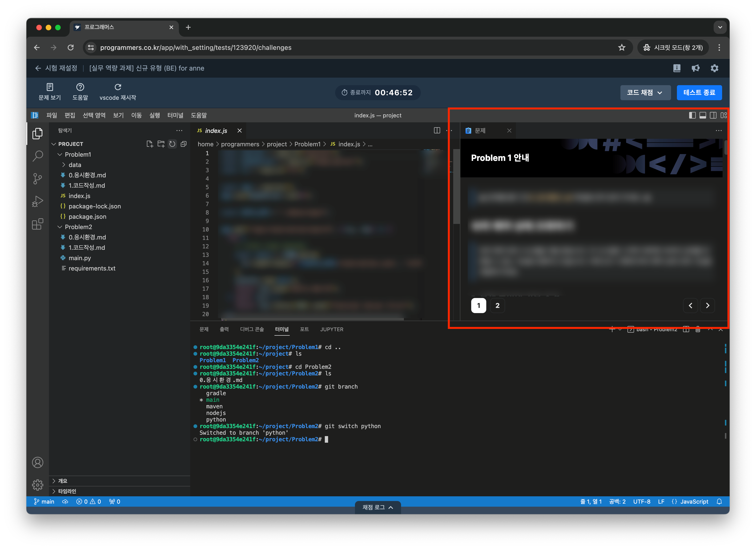Open the Explorer view in activity bar

38,134
